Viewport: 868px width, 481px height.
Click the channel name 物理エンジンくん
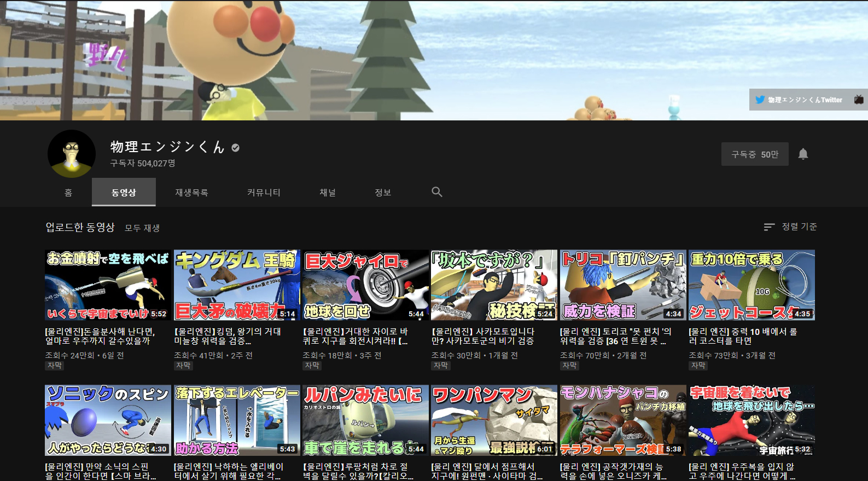tap(168, 147)
